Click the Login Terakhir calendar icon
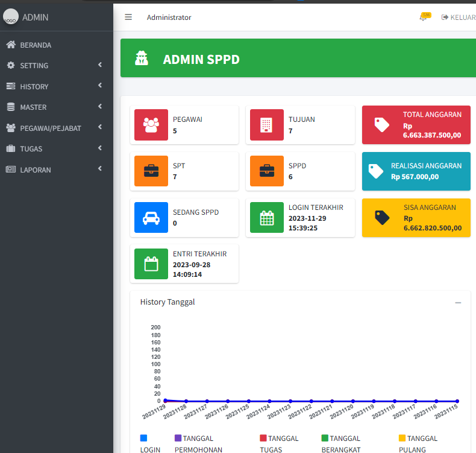The height and width of the screenshot is (453, 476). coord(267,218)
